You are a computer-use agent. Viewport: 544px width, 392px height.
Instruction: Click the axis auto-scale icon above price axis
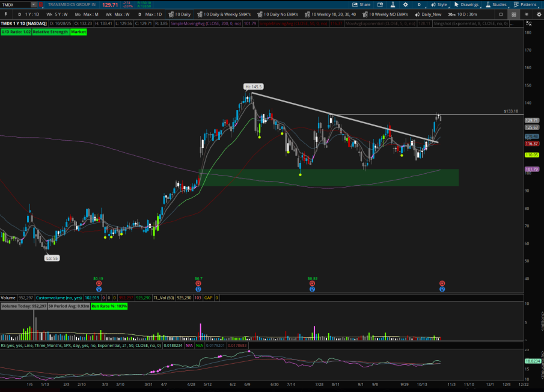coord(529,23)
